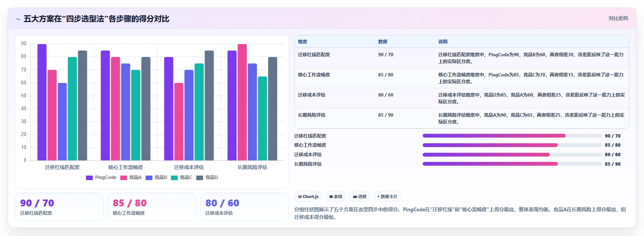Click 竞品C teal bar in 长期风险评估 group
The width and height of the screenshot is (644, 236).
pos(262,118)
